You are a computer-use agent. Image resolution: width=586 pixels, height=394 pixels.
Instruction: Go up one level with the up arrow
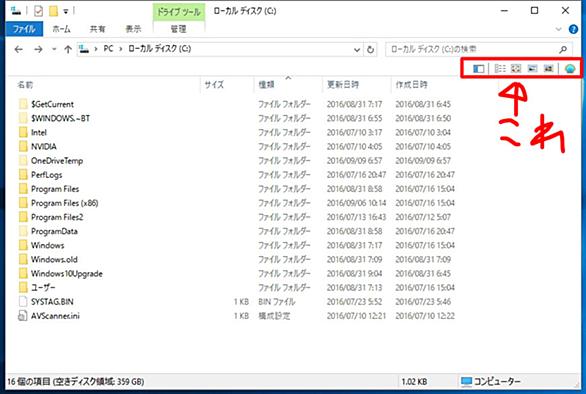pos(68,49)
